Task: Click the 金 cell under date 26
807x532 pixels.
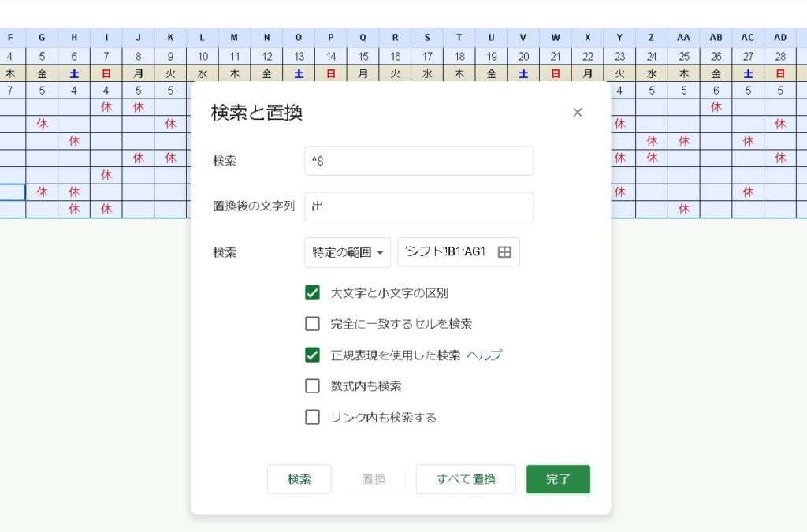Action: point(716,73)
